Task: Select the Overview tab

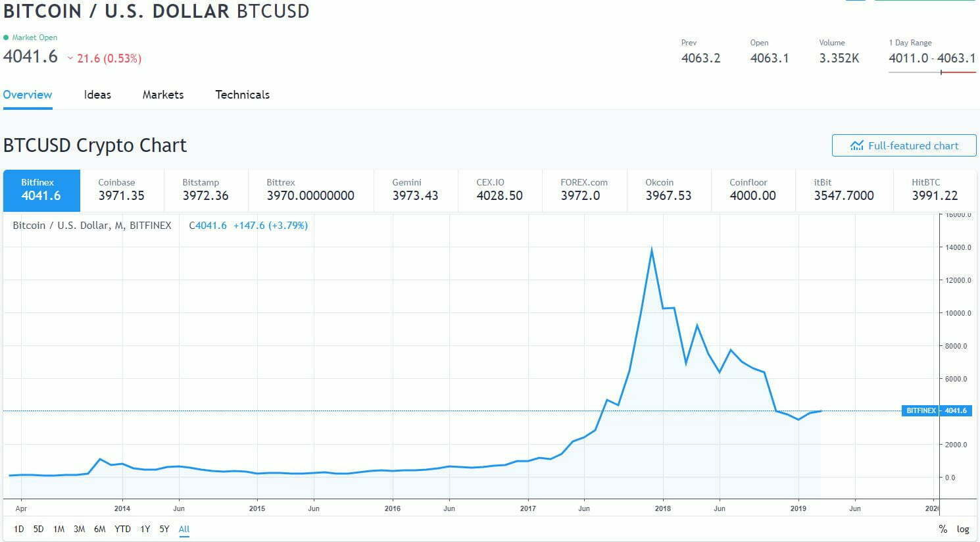Action: pyautogui.click(x=28, y=95)
